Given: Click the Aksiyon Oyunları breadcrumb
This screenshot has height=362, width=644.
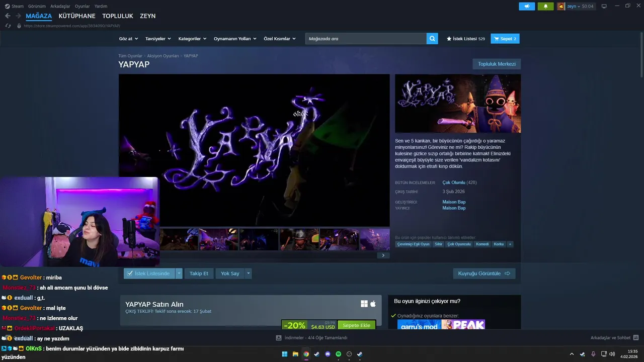Looking at the screenshot, I should coord(163,56).
